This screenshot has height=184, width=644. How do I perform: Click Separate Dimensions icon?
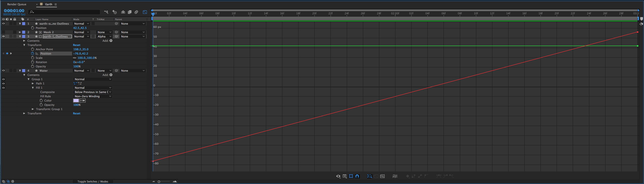(x=395, y=176)
